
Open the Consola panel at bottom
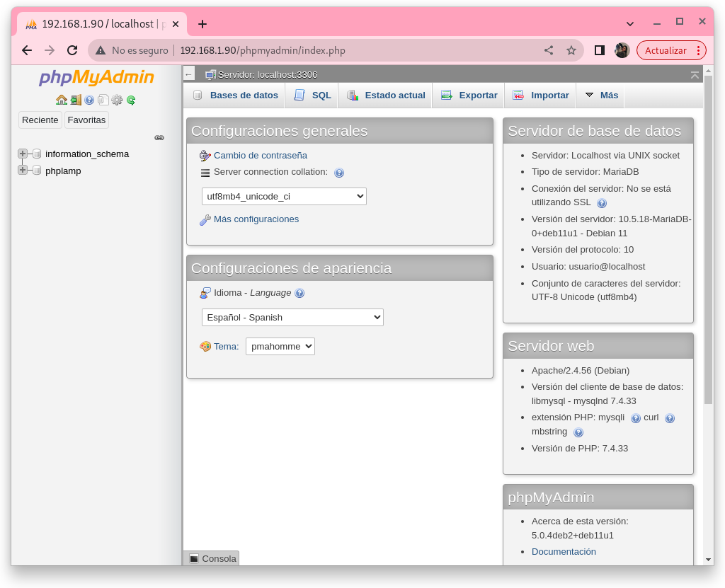(212, 558)
